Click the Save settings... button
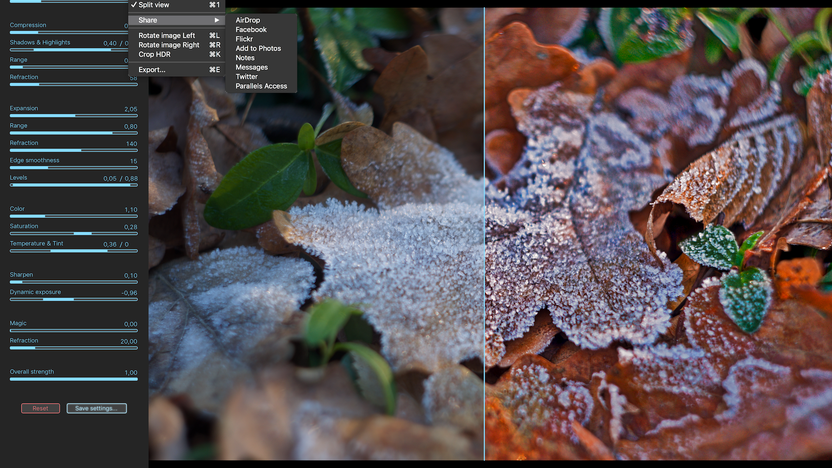Screen dimensions: 832x468 pyautogui.click(x=97, y=408)
